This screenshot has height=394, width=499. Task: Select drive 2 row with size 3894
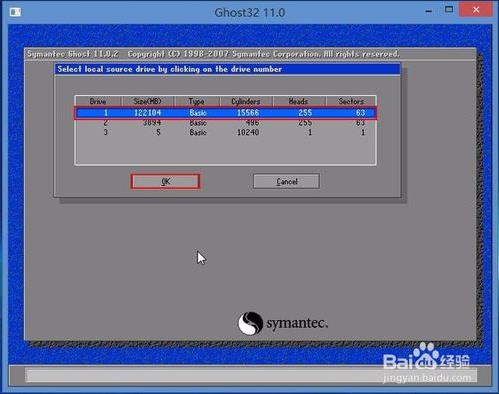click(226, 123)
